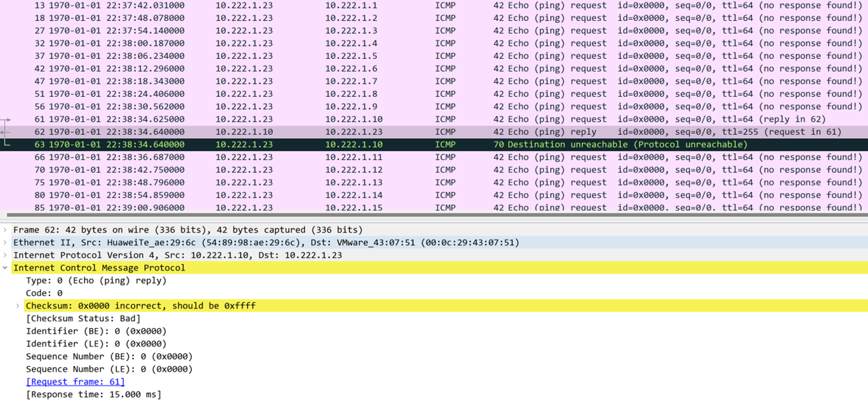Select the Identifier (BE) field
The width and height of the screenshot is (868, 404).
(96, 331)
